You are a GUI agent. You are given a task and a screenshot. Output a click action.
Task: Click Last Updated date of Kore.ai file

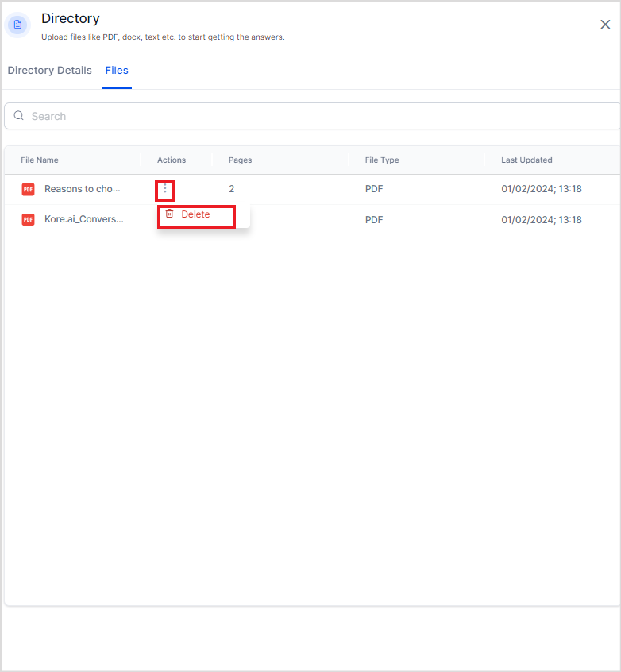point(542,220)
